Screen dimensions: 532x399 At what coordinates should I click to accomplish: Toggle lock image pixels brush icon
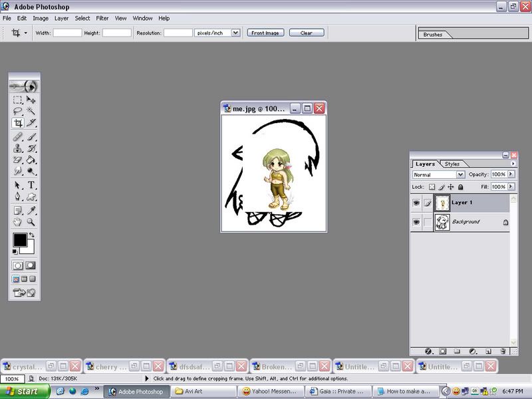(442, 187)
